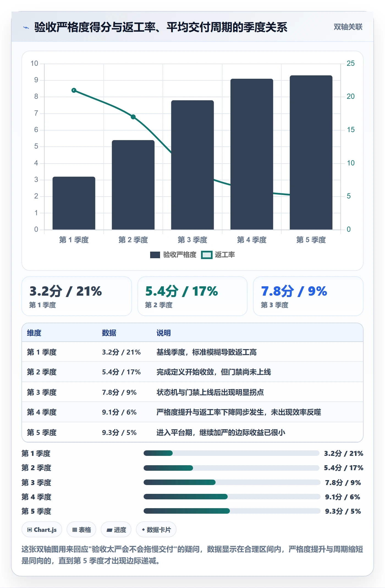Screen dimensions: 385x588
Task: Click the 第 5 季度 progress bar
Action: pyautogui.click(x=232, y=511)
